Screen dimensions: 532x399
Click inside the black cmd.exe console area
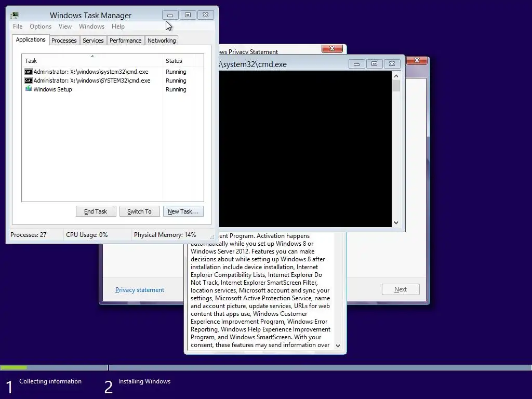pos(305,149)
